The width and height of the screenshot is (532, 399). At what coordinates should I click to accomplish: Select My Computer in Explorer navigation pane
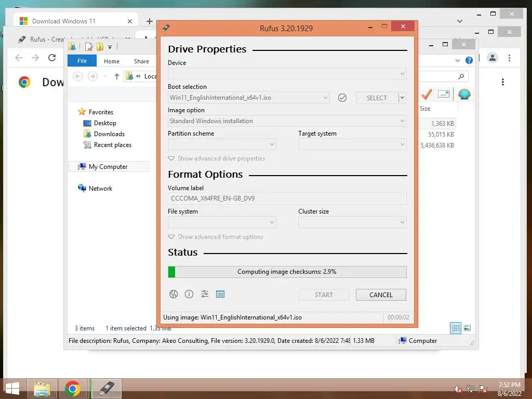point(109,167)
